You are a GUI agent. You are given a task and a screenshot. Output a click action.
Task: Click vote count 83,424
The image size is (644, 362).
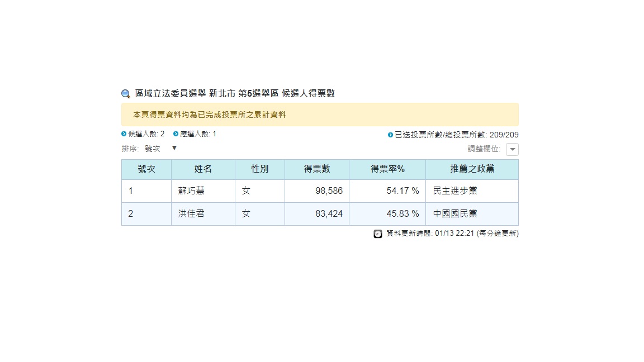click(329, 214)
